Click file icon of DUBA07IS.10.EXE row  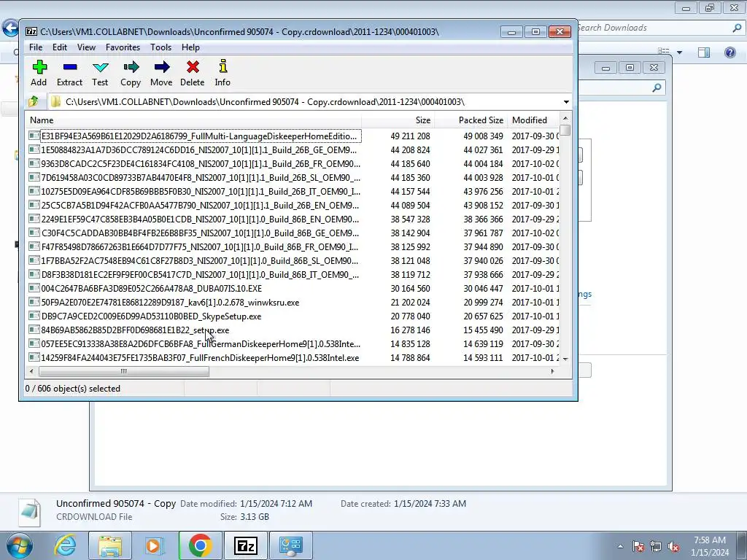[x=34, y=288]
